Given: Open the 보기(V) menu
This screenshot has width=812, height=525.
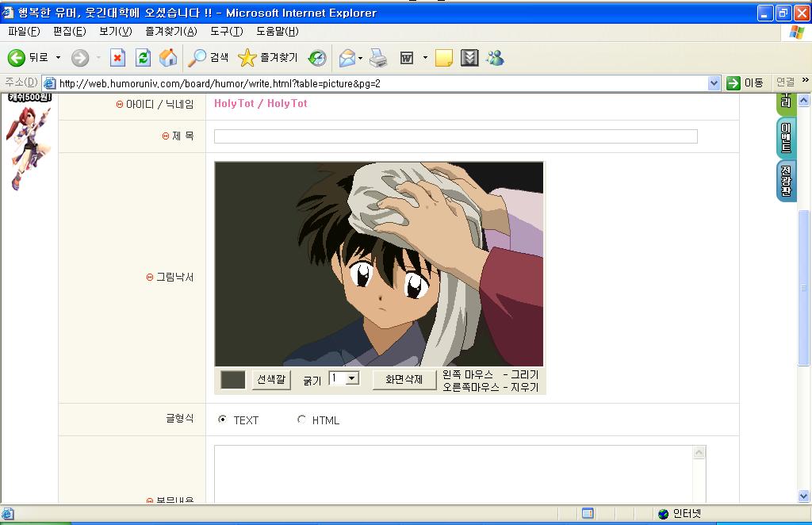Looking at the screenshot, I should coord(116,32).
